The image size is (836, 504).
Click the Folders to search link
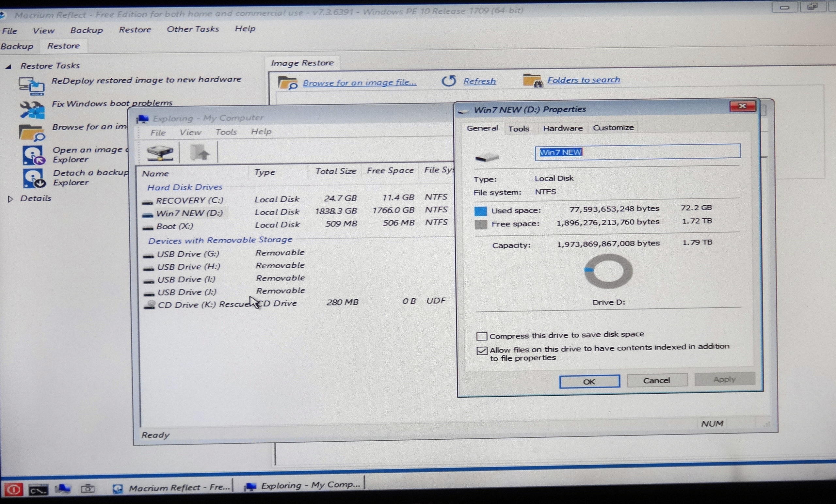coord(584,80)
